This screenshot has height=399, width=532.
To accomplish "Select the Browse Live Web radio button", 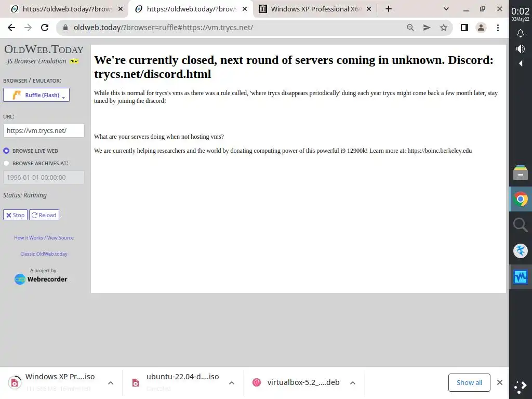I will 6,151.
